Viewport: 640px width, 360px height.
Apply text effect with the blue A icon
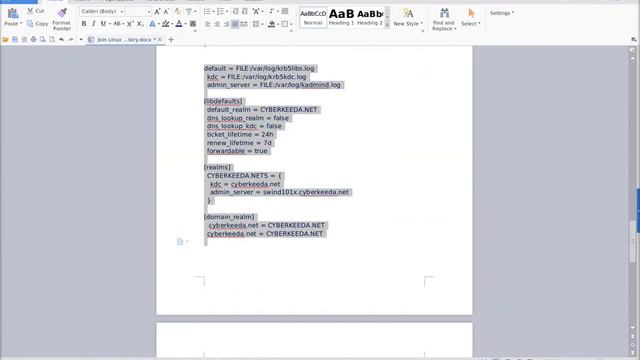click(x=152, y=24)
